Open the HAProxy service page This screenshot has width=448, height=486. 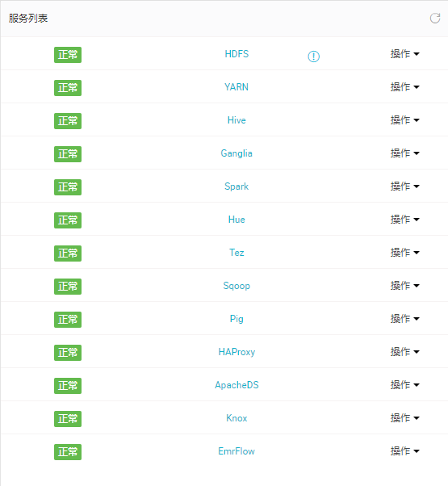[237, 352]
